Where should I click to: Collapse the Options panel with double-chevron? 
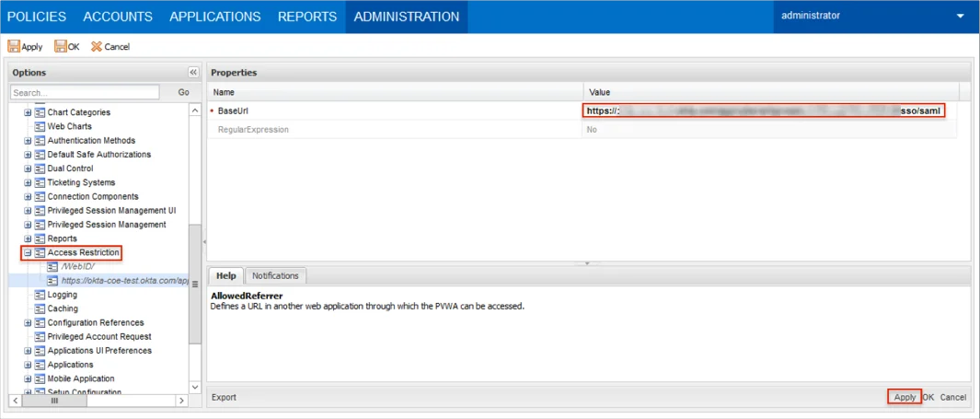click(193, 73)
